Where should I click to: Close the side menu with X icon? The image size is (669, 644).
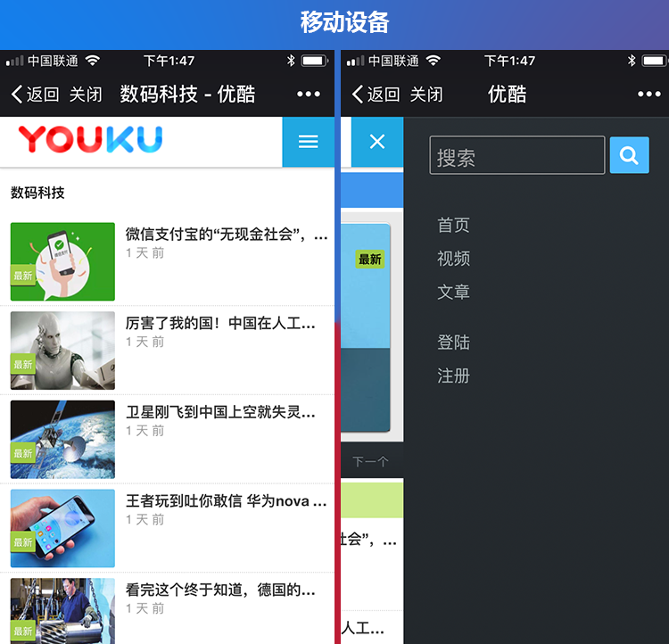pos(377,141)
